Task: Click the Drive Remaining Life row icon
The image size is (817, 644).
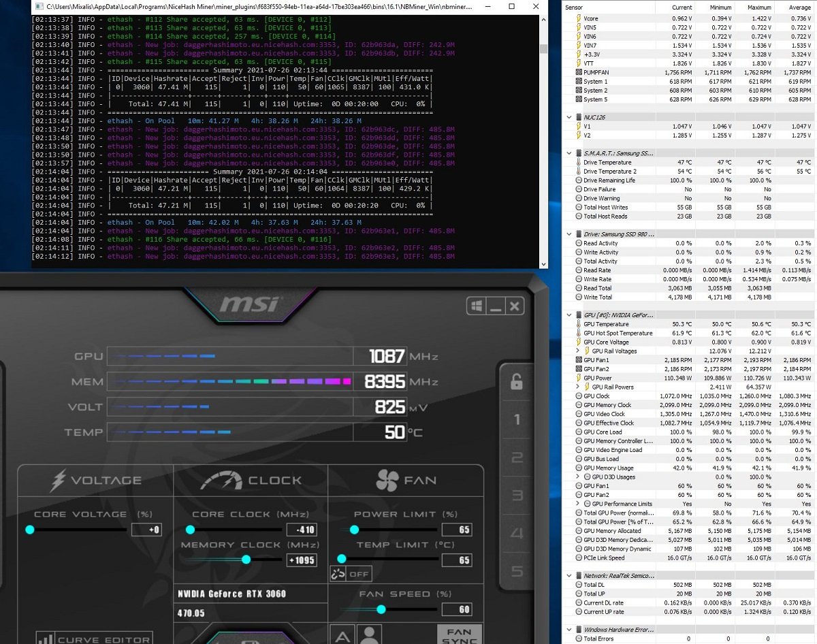Action: pyautogui.click(x=579, y=180)
